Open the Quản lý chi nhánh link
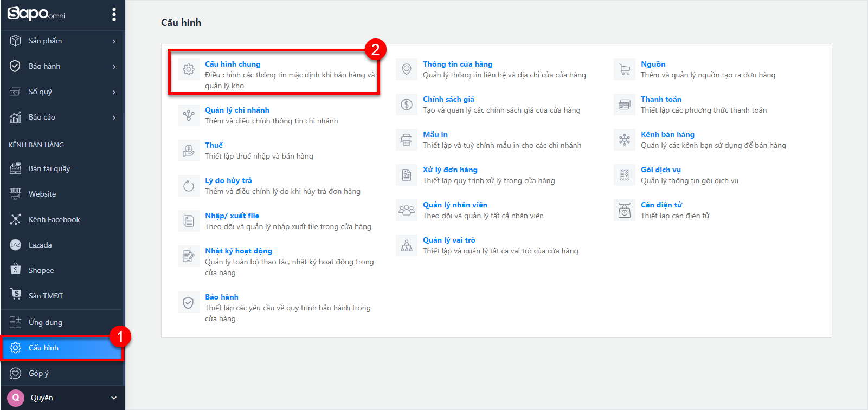 tap(237, 110)
